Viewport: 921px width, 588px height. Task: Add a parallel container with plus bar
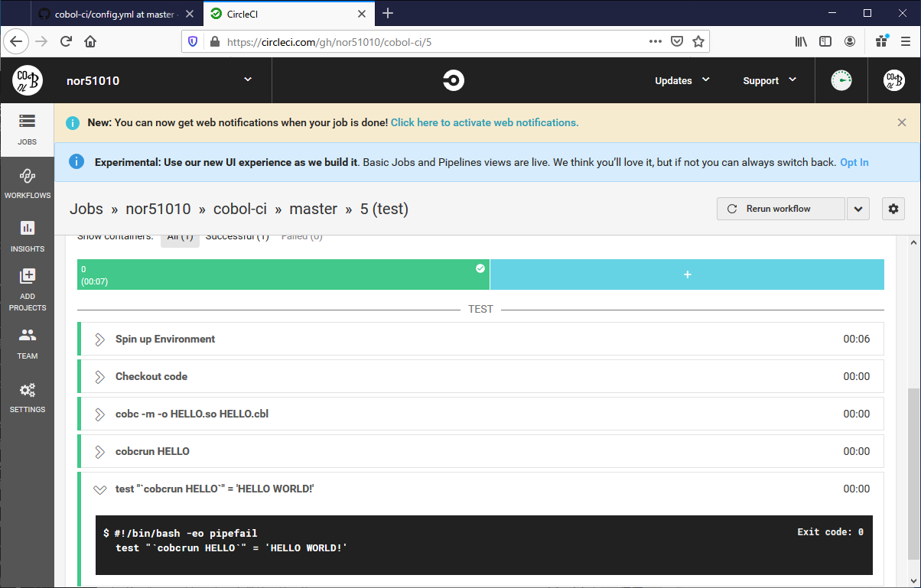pyautogui.click(x=687, y=275)
